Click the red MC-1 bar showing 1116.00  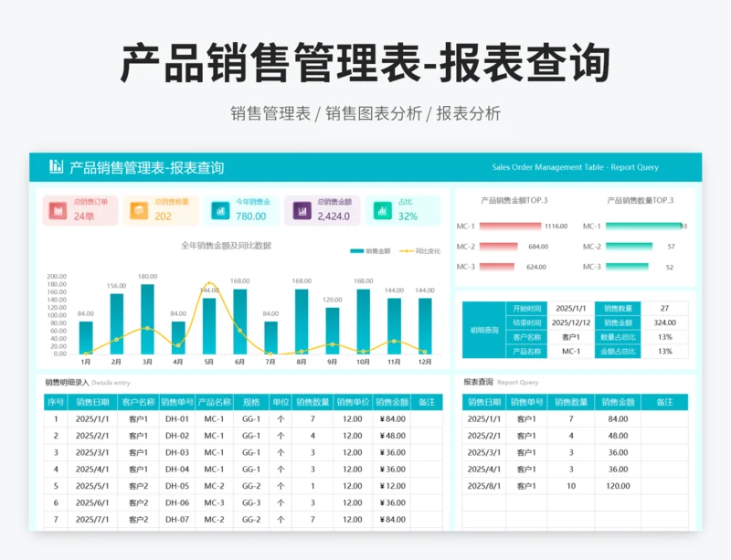510,227
